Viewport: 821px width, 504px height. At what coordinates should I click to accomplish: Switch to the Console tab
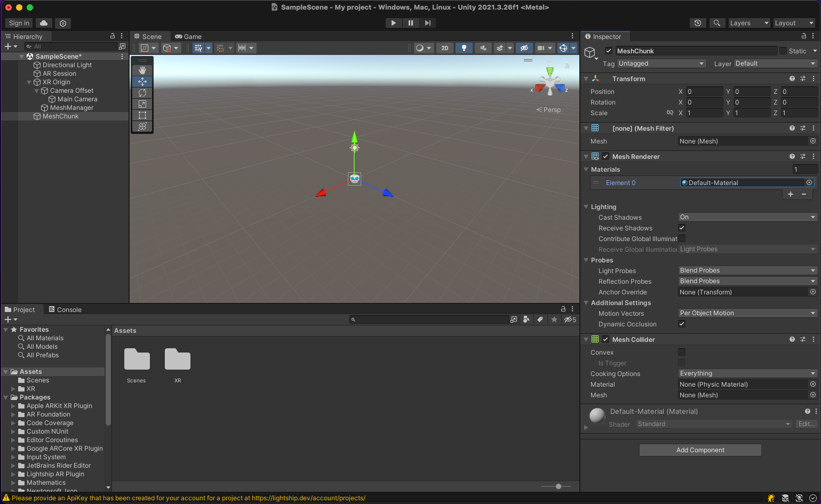tap(65, 310)
